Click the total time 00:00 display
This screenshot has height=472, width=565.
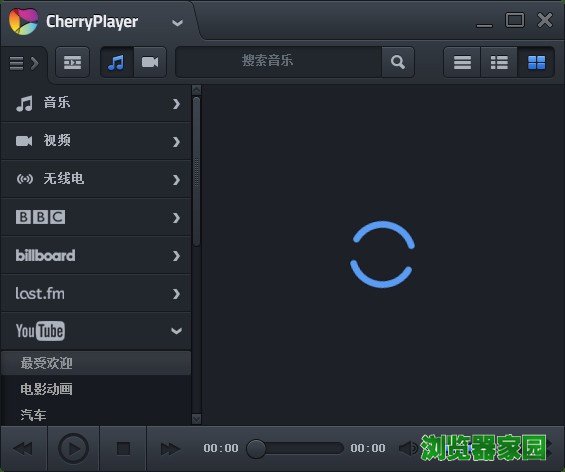368,448
